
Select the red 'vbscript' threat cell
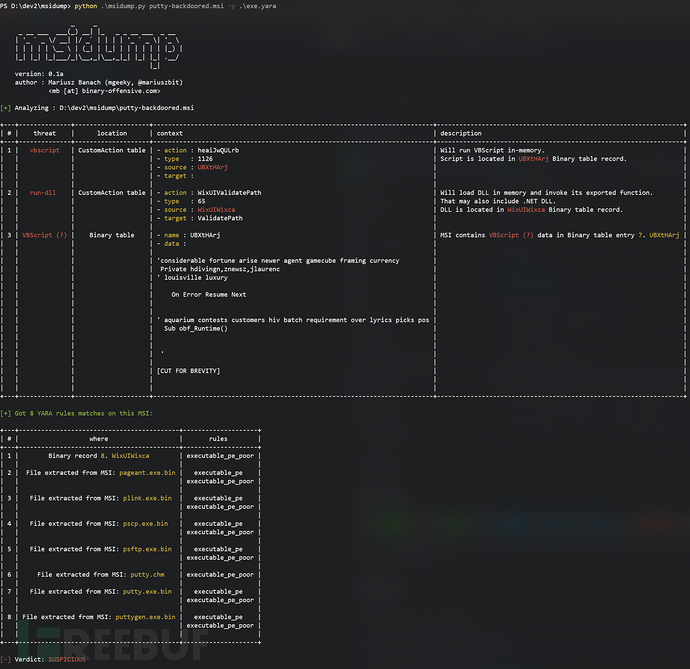(44, 150)
